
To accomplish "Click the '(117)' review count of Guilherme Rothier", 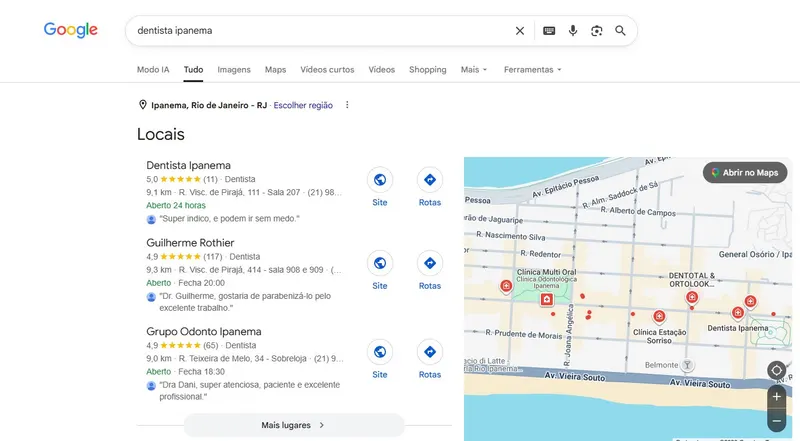I will click(213, 257).
